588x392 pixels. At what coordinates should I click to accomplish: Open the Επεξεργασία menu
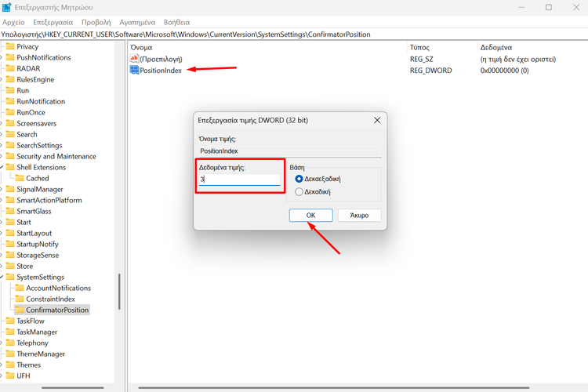(53, 22)
